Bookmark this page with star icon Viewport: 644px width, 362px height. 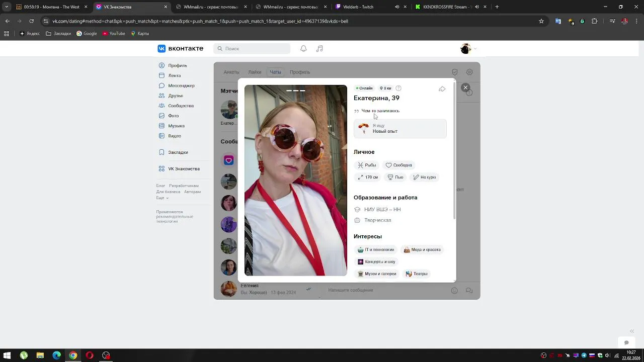(x=541, y=21)
